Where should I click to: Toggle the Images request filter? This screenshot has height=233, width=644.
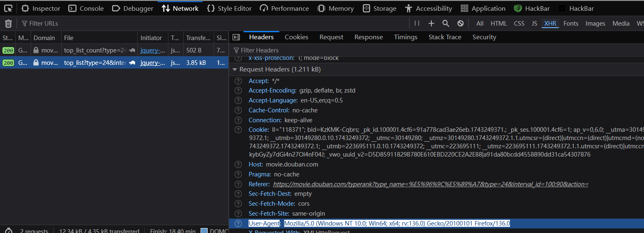[x=595, y=24]
